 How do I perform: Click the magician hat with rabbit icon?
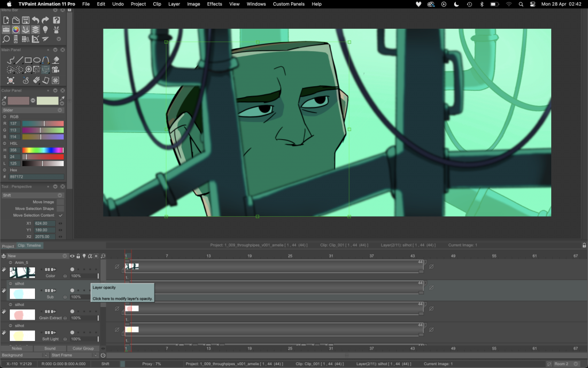56,30
